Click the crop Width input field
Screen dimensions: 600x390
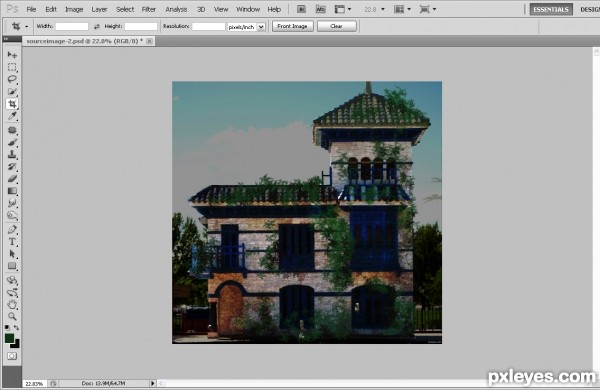click(72, 26)
